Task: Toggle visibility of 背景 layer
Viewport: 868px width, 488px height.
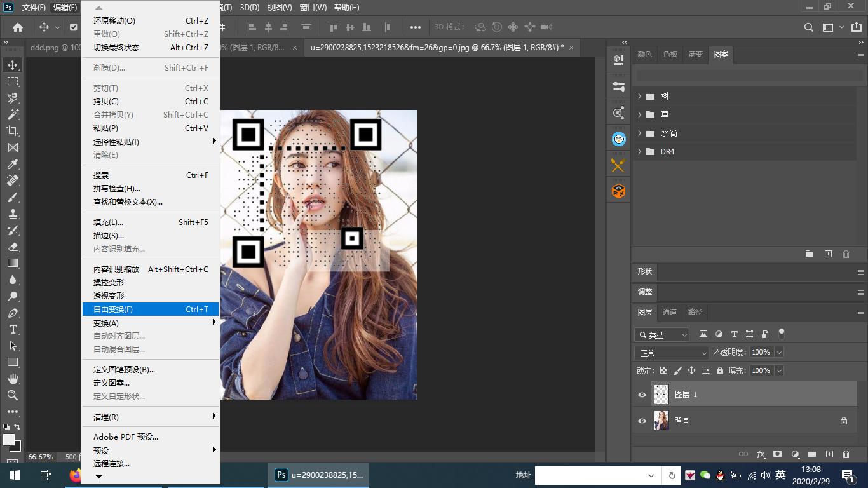Action: (x=642, y=421)
